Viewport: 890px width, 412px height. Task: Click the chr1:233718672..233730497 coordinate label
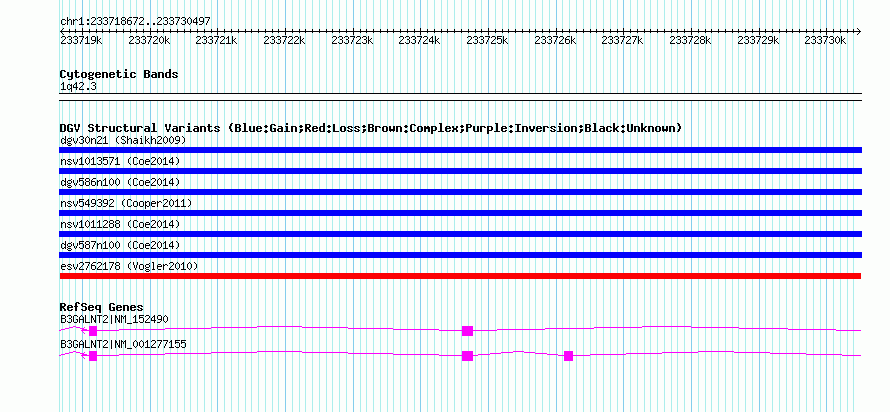point(135,21)
